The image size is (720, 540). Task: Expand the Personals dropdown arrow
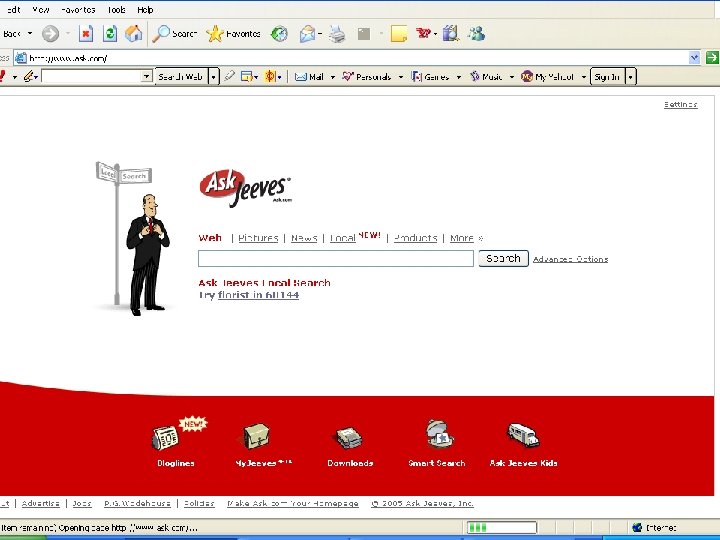400,77
